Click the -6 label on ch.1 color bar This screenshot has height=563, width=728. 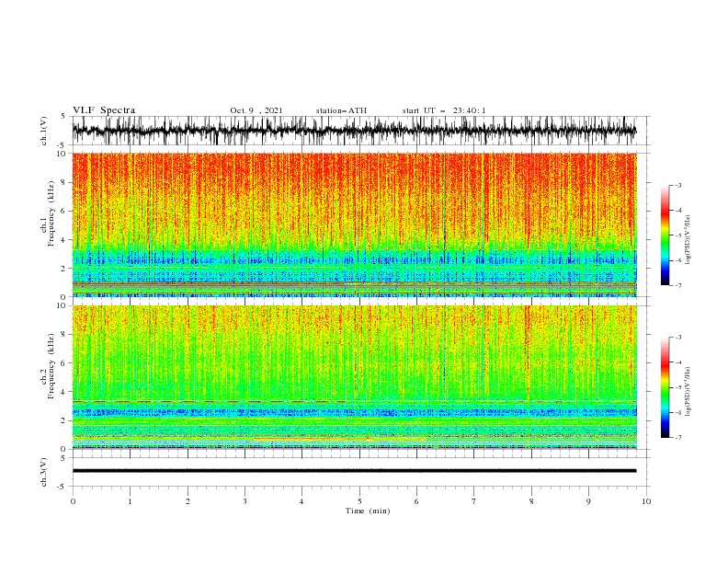pyautogui.click(x=678, y=260)
